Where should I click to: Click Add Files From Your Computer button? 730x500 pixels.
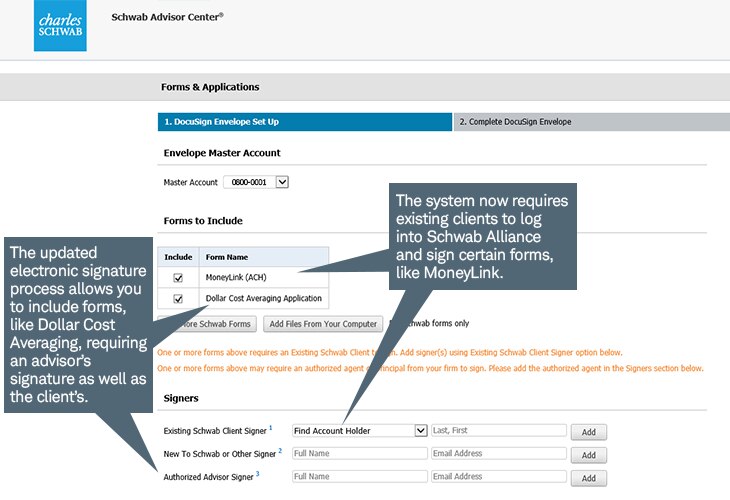(x=323, y=324)
